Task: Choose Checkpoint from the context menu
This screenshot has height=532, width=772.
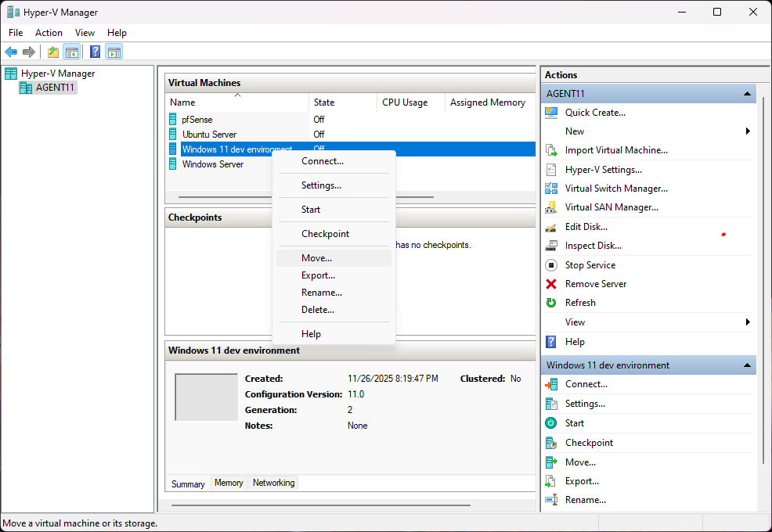Action: point(325,234)
